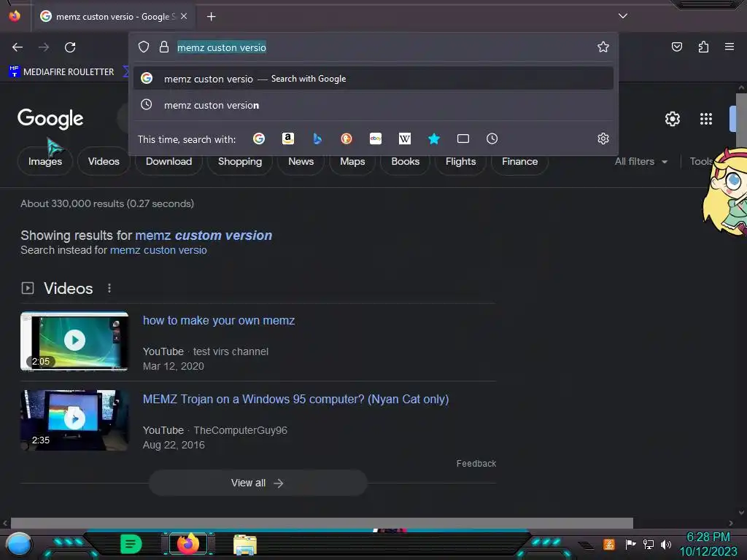Switch to the Finance filter
This screenshot has width=747, height=560.
(x=519, y=161)
